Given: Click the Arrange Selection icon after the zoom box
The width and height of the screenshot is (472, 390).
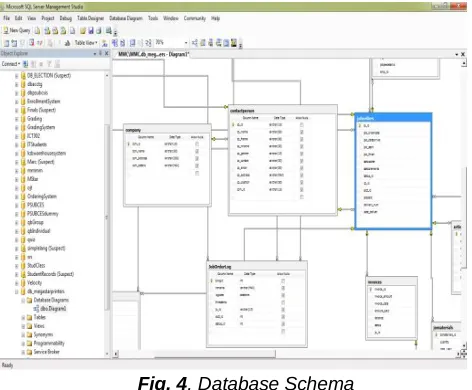Looking at the screenshot, I should point(195,43).
